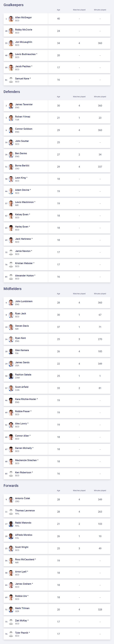The image size is (114, 644).
Task: Click Connor Goldson's profile picture
Action: coord(11,130)
